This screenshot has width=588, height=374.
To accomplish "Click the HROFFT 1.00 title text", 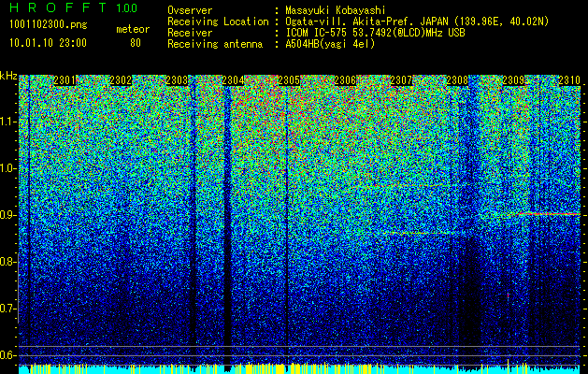I will 74,7.
